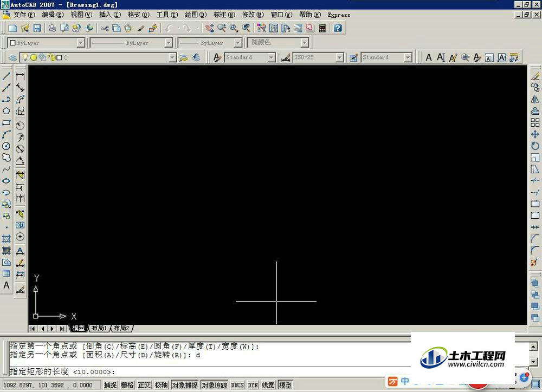The height and width of the screenshot is (392, 542).
Task: Toggle 线宽 lineweight display
Action: click(x=268, y=385)
